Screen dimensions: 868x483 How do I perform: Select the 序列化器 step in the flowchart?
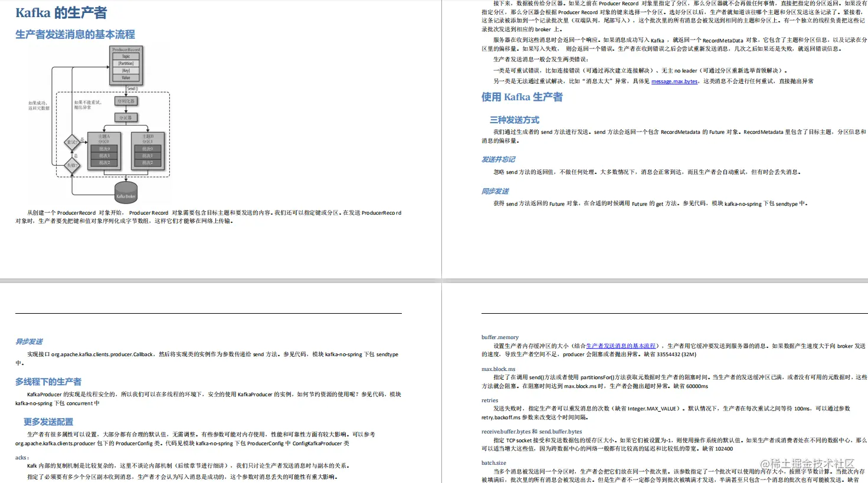pyautogui.click(x=126, y=101)
